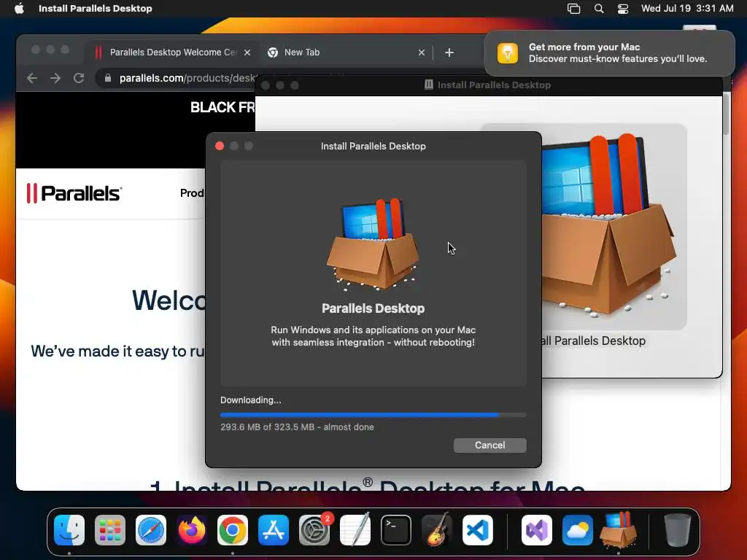Screen dimensions: 747x560
Task: Click the 'Parallels Desktop' heading in dialog
Action: coord(373,308)
